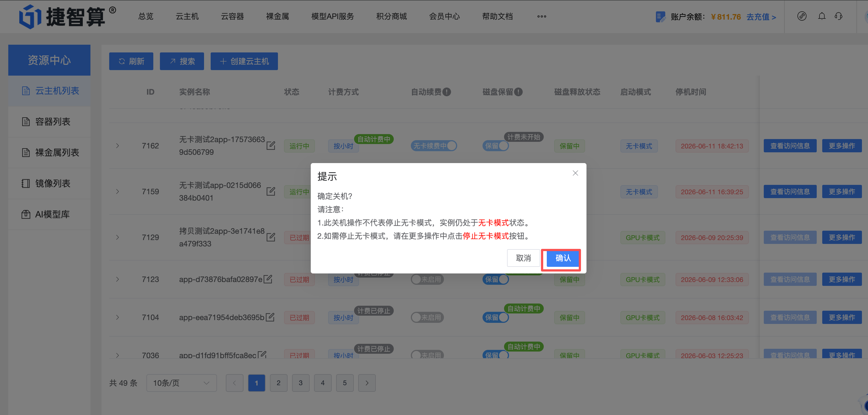Viewport: 868px width, 415px height.
Task: Edit name of instance 7159
Action: click(x=271, y=191)
